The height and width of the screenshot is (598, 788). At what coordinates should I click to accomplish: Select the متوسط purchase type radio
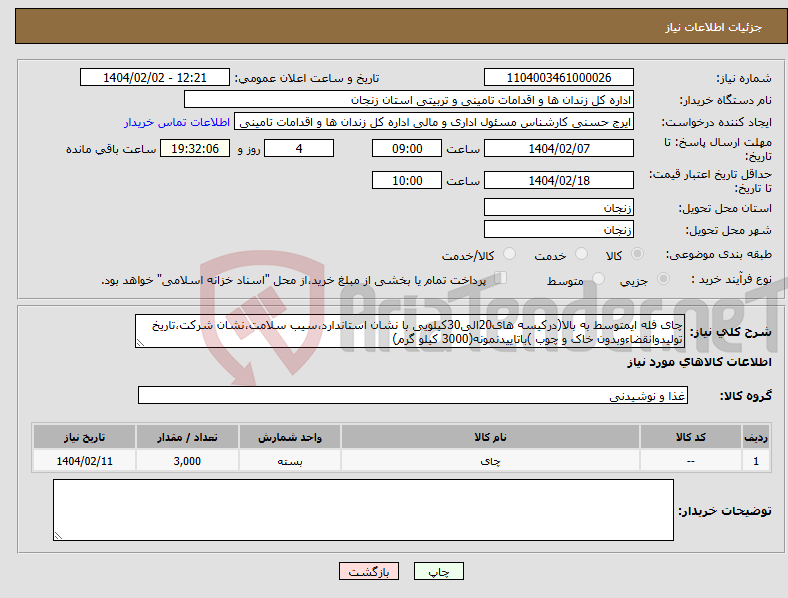point(598,278)
